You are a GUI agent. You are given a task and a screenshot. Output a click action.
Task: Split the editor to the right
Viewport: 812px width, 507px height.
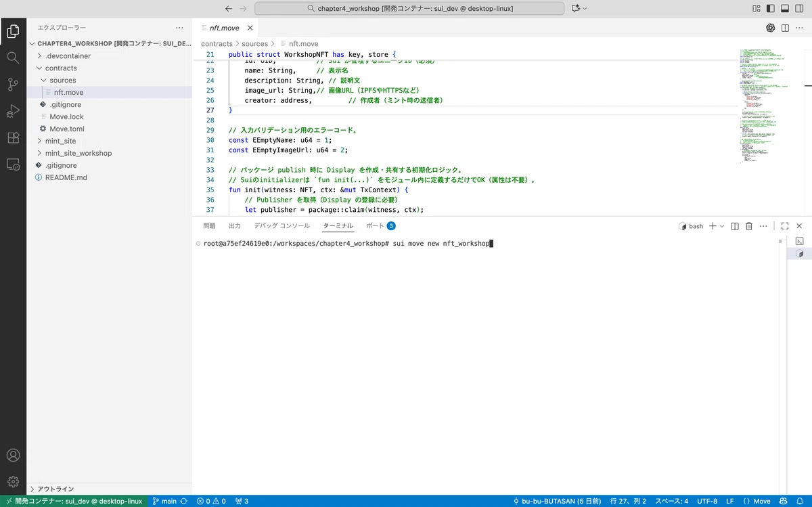pos(785,28)
